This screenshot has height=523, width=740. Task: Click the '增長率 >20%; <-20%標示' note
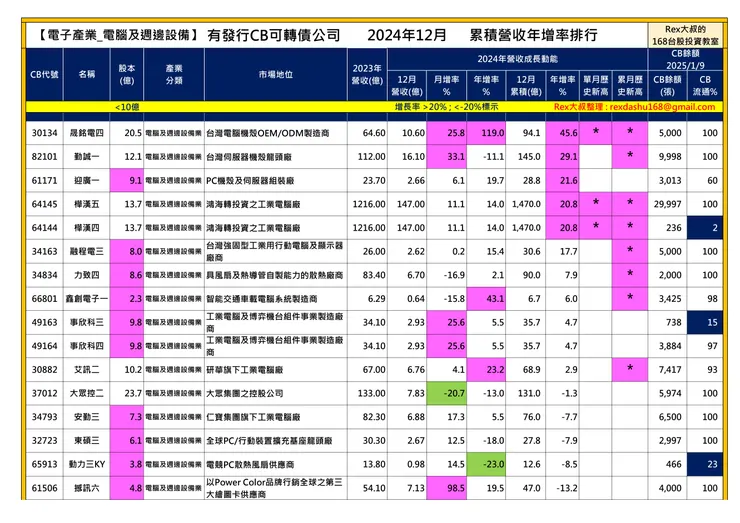[x=446, y=107]
